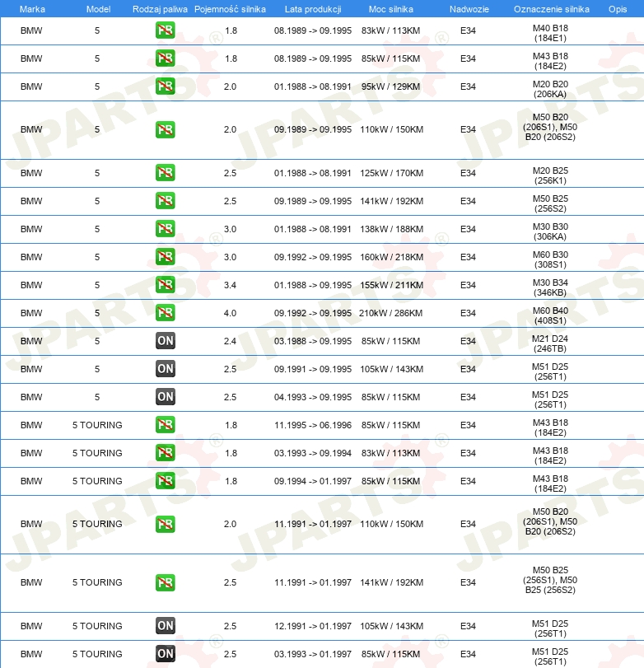The image size is (644, 668).
Task: Click 5 TOURING model in 12.1991 -> 01.1997 row
Action: pyautogui.click(x=97, y=626)
